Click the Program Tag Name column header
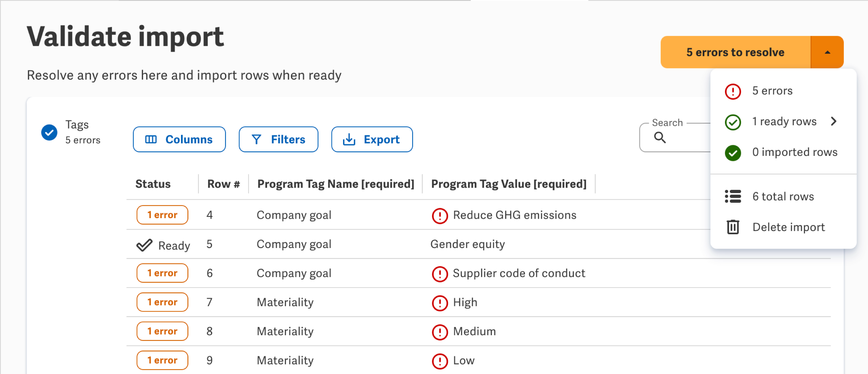868x374 pixels. tap(336, 184)
